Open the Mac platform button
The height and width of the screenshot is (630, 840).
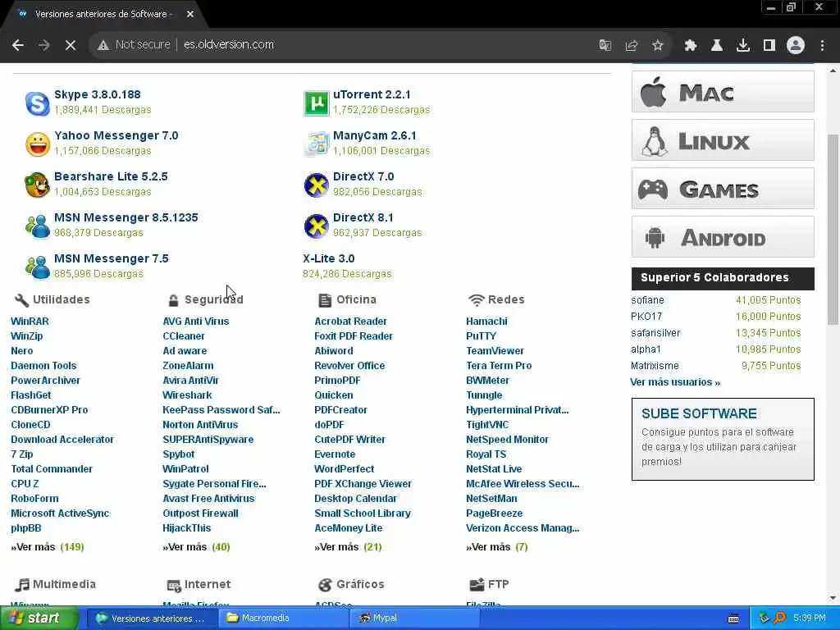point(723,92)
